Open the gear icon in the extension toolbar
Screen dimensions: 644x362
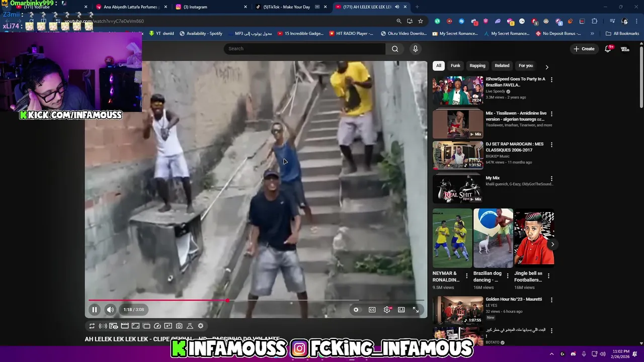coord(201,326)
